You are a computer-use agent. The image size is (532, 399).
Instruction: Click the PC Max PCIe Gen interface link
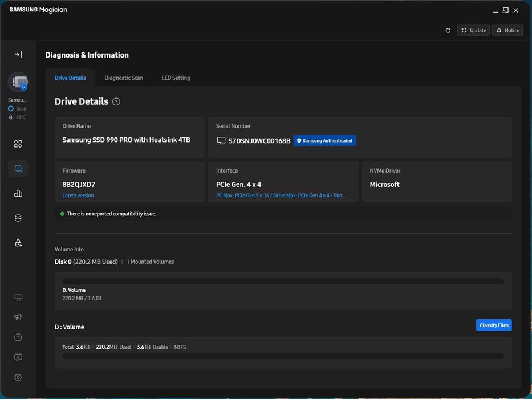tap(282, 196)
